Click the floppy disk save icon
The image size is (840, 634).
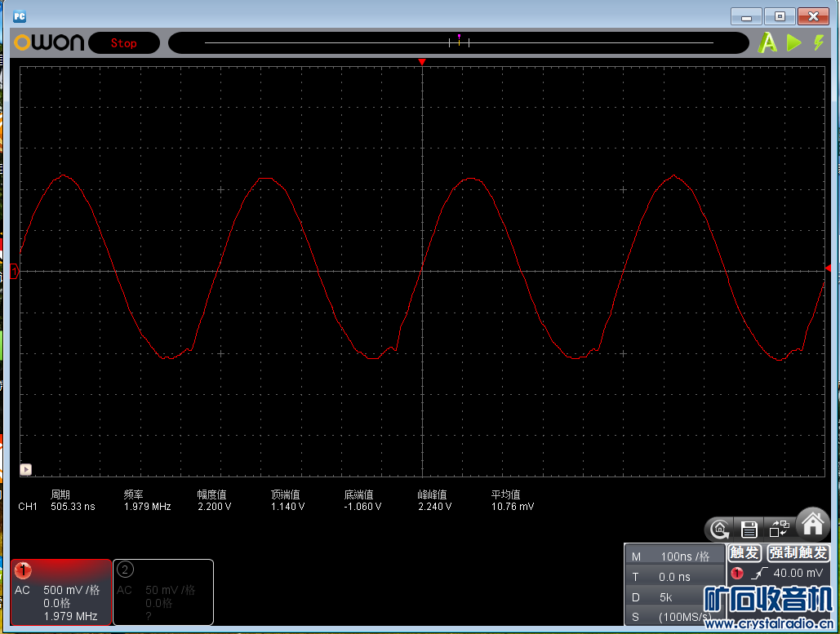(x=749, y=529)
